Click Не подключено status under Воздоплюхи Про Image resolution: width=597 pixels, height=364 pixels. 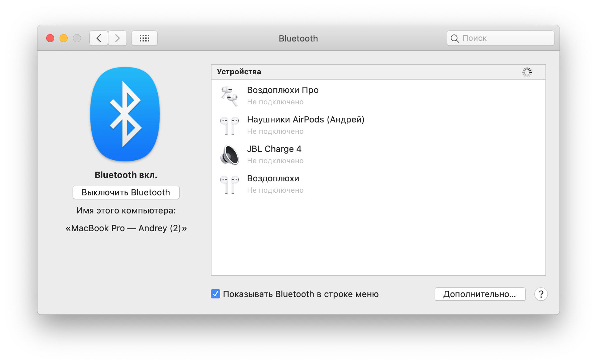[275, 102]
